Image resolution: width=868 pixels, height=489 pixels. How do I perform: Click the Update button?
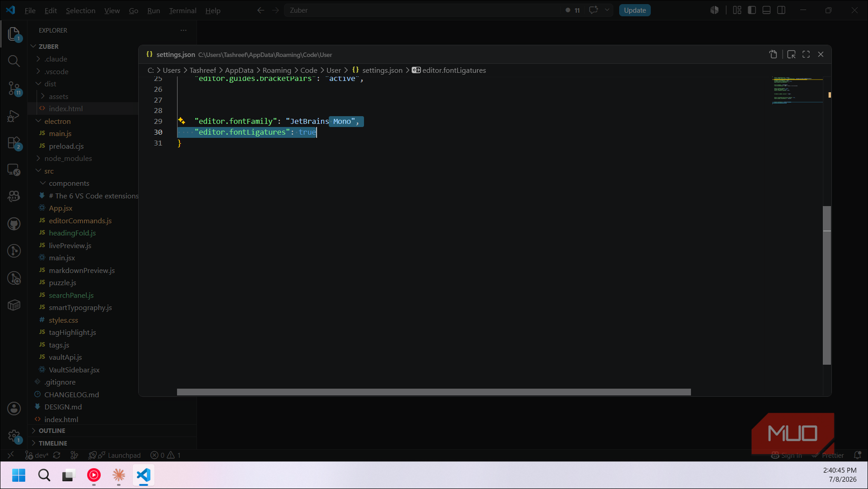634,10
